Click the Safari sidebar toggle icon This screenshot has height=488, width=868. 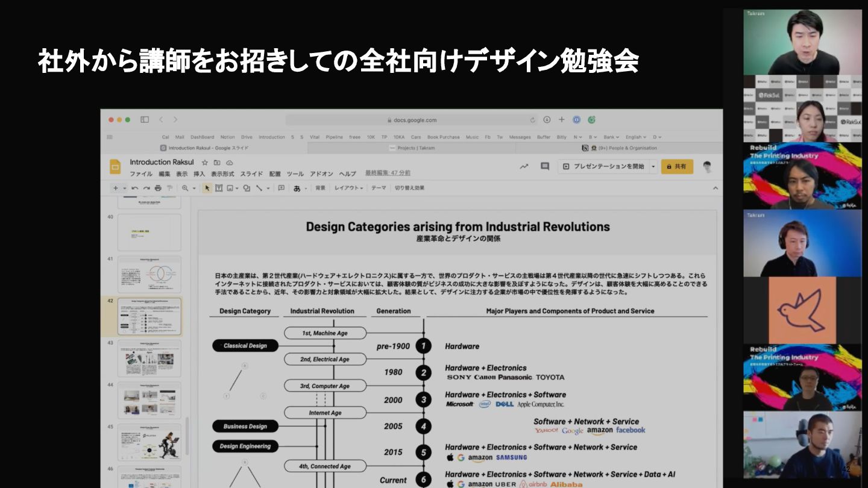coord(145,120)
